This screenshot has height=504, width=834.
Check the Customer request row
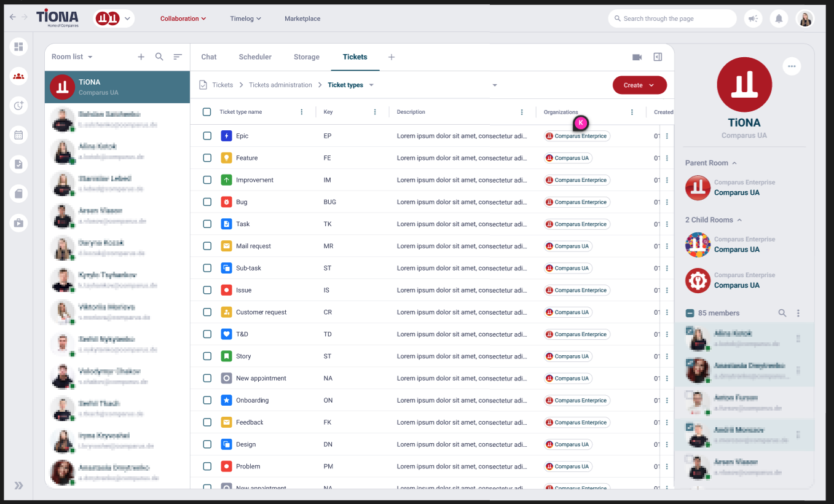pos(207,312)
